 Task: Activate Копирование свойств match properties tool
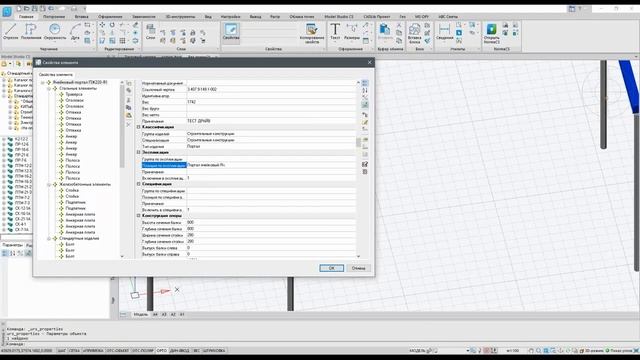tap(312, 33)
